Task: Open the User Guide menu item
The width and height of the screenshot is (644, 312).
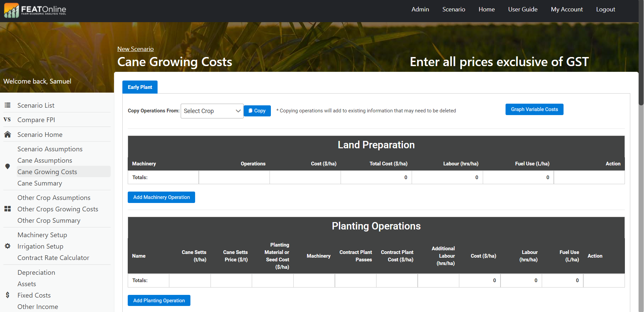Action: tap(523, 9)
